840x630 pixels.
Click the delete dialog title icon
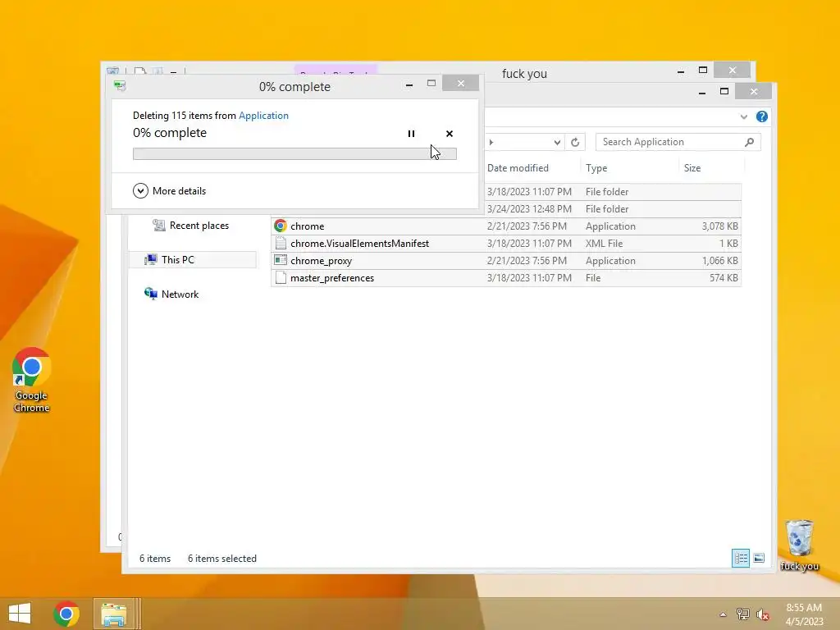[120, 85]
